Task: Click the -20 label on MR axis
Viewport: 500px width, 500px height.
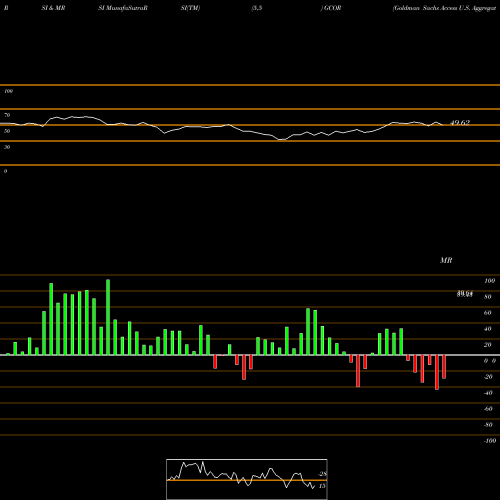Action: click(x=488, y=377)
